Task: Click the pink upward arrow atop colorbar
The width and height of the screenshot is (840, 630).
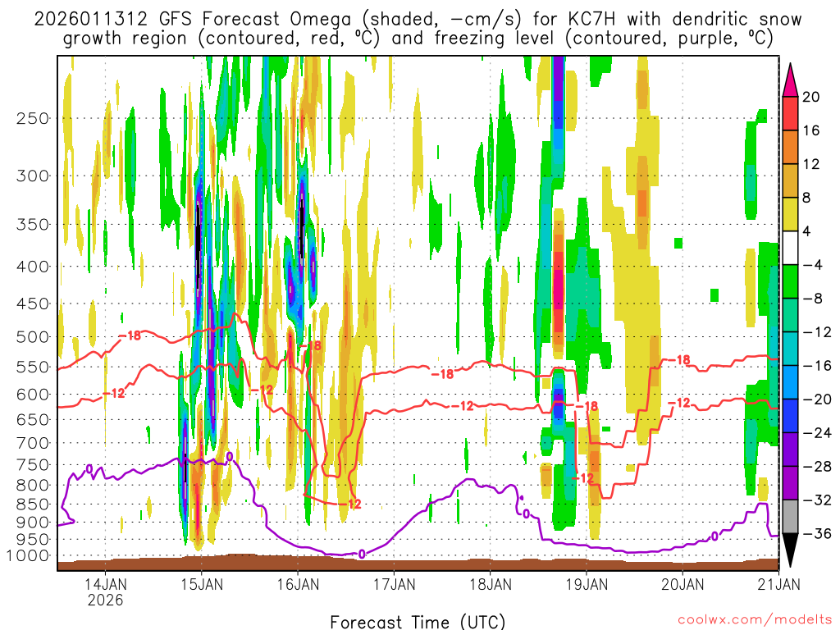Action: coord(790,80)
